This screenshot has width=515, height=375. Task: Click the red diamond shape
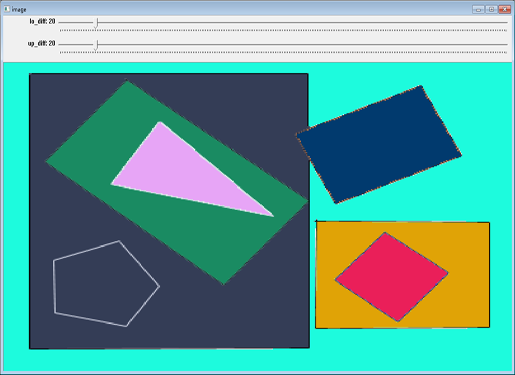coord(392,277)
